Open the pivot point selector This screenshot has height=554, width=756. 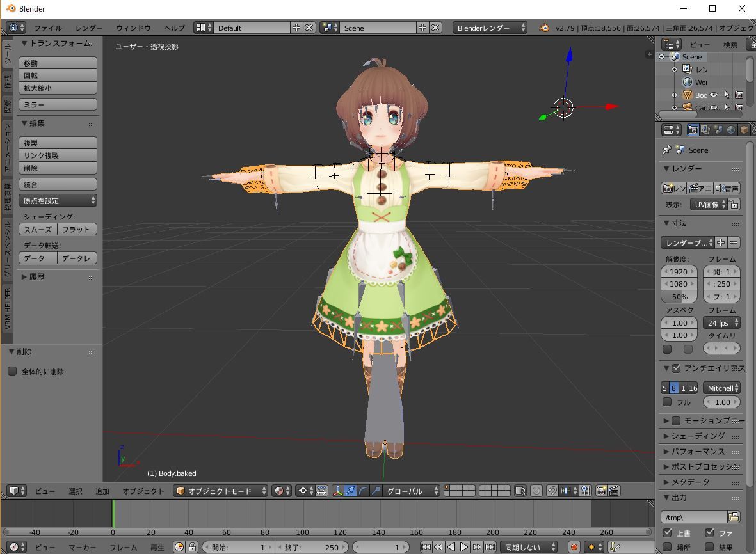coord(306,491)
